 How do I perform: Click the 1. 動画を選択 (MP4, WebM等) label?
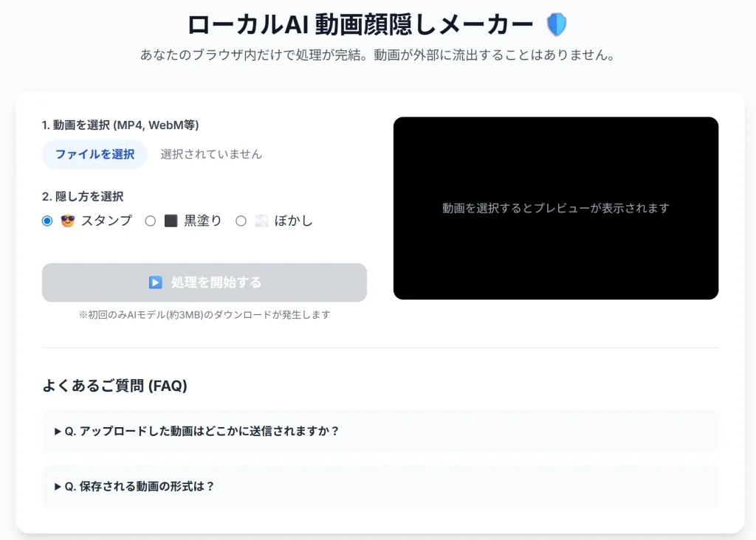pos(120,125)
